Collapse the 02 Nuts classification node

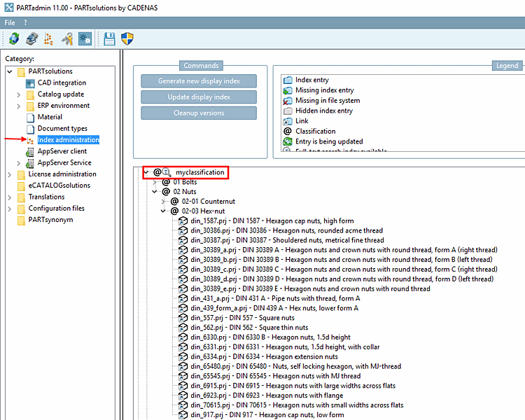point(155,192)
